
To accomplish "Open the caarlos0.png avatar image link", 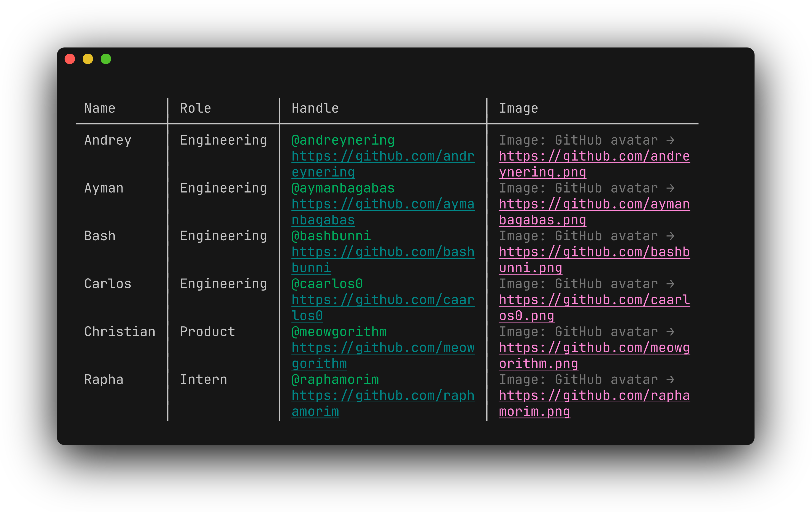I will tap(594, 308).
